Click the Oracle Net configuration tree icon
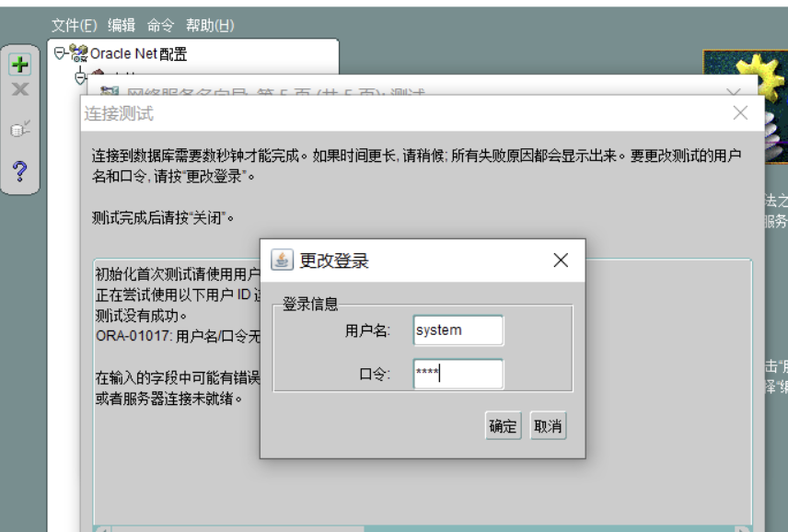The width and height of the screenshot is (788, 532). (x=78, y=52)
